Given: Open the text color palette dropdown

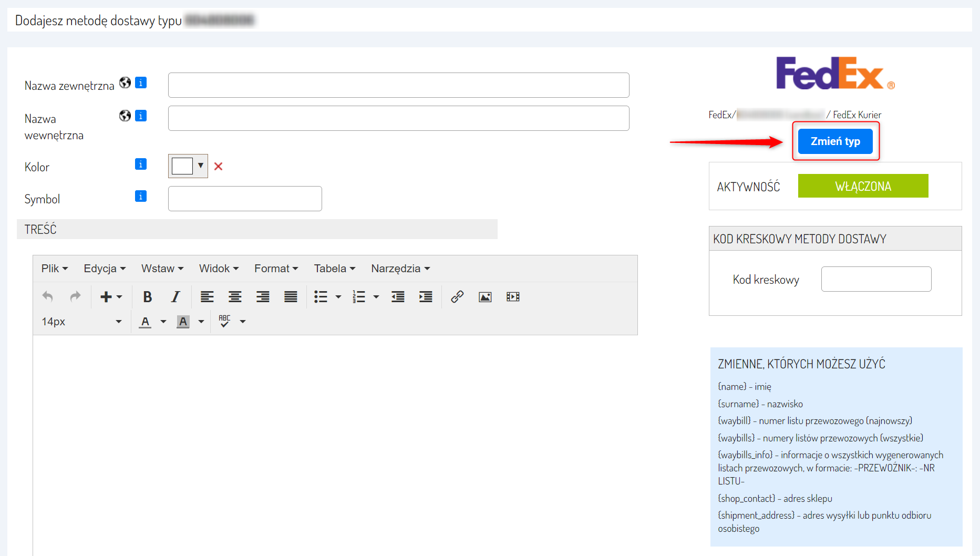Looking at the screenshot, I should click(x=163, y=322).
